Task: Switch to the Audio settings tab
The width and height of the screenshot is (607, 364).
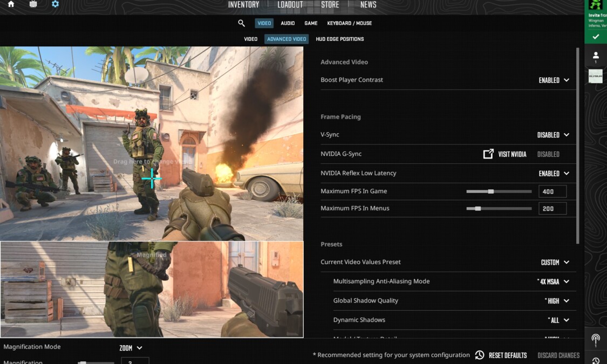Action: (288, 23)
